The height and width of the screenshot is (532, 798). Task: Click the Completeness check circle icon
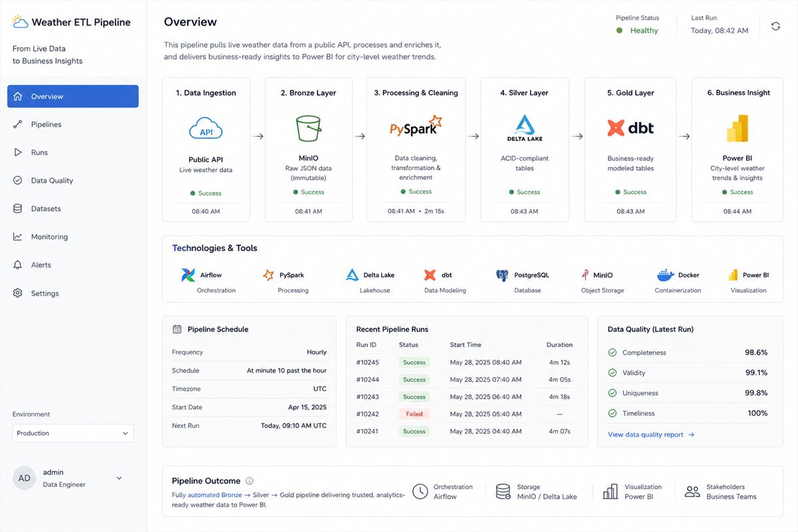click(x=612, y=352)
